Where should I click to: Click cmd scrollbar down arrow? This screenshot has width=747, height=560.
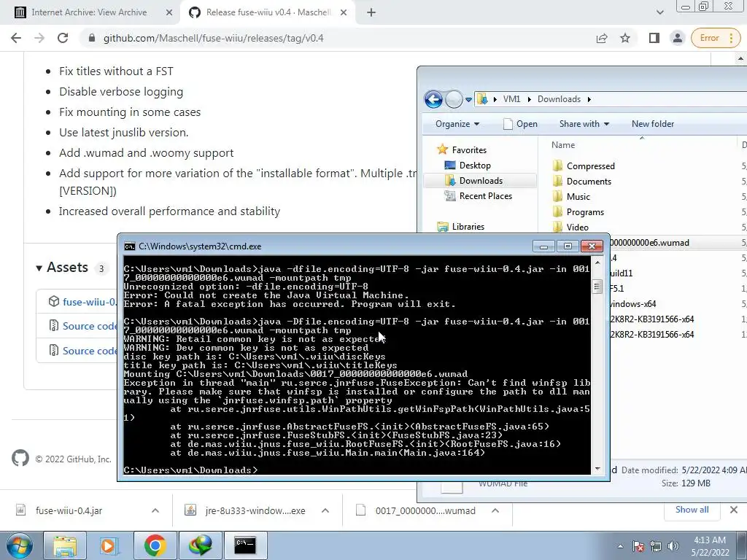[x=597, y=469]
